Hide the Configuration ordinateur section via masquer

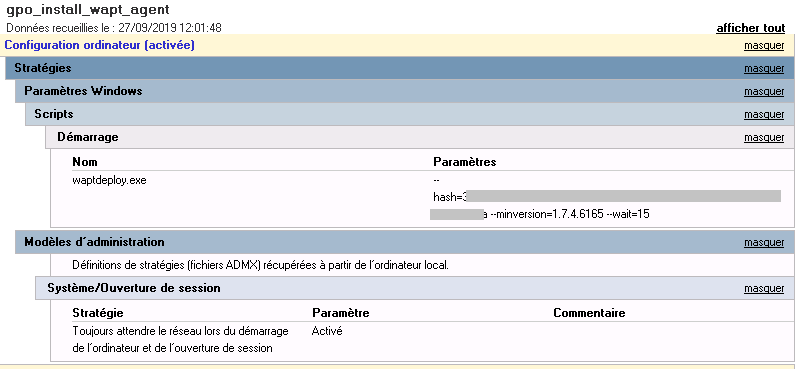[764, 46]
